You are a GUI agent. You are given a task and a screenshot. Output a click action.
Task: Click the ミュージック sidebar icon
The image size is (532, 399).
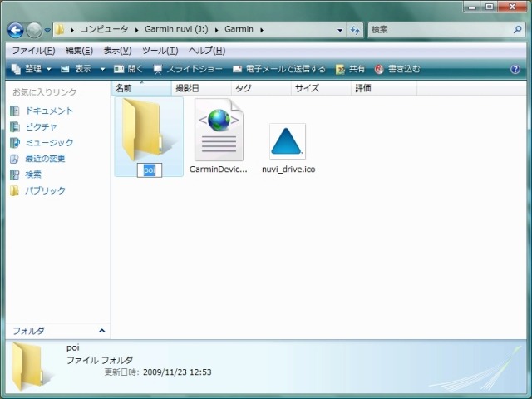[15, 142]
